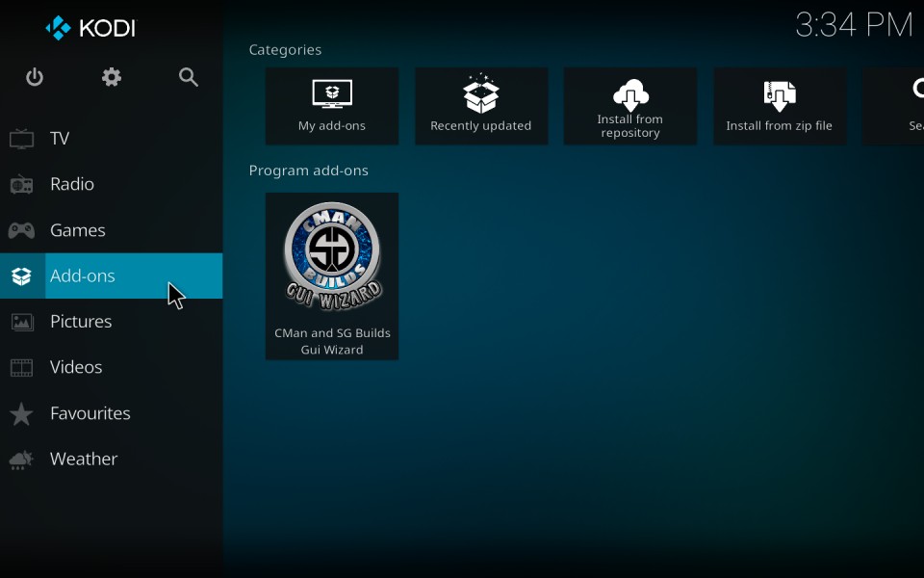924x578 pixels.
Task: Open the Weather label in sidebar
Action: 84,459
